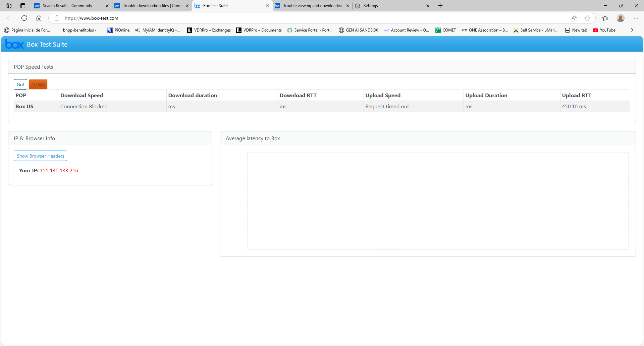
Task: Open the Tab actions menu icon
Action: (x=23, y=6)
